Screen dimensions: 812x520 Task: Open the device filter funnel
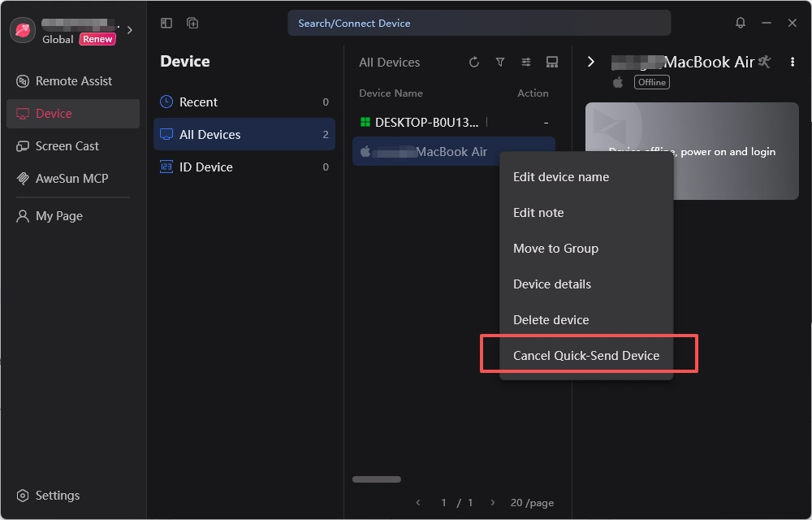click(x=500, y=63)
